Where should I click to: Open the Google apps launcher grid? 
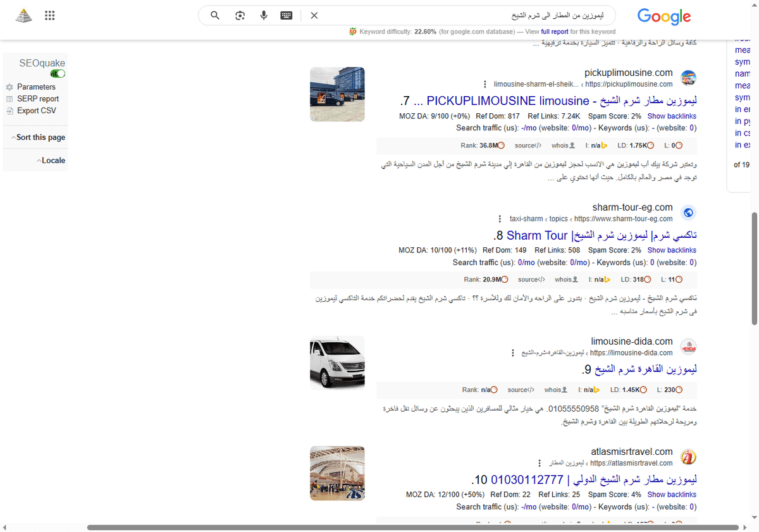tap(49, 15)
